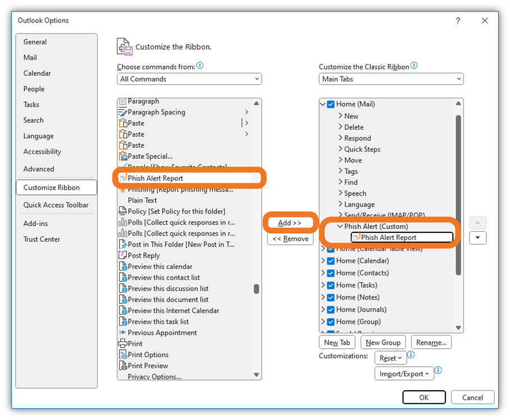Collapse the Phish Alert (Custom) group
The height and width of the screenshot is (420, 510).
click(x=340, y=226)
